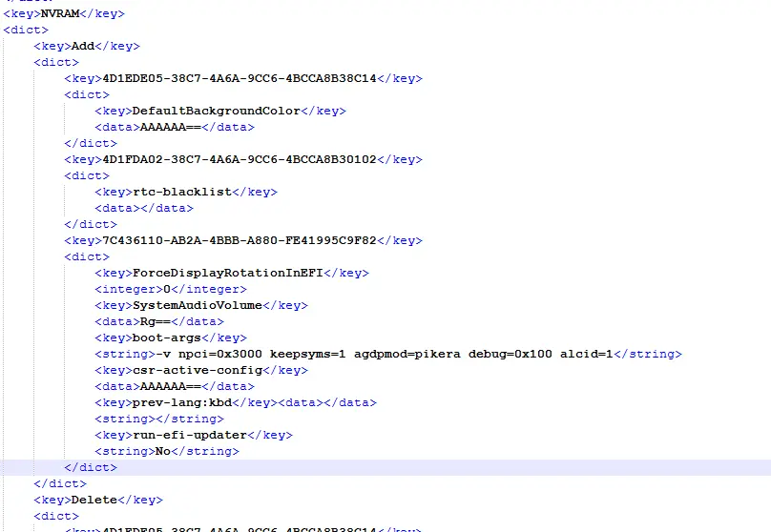Click the keepsyms=1 boot argument
771x532 pixels.
coord(308,354)
